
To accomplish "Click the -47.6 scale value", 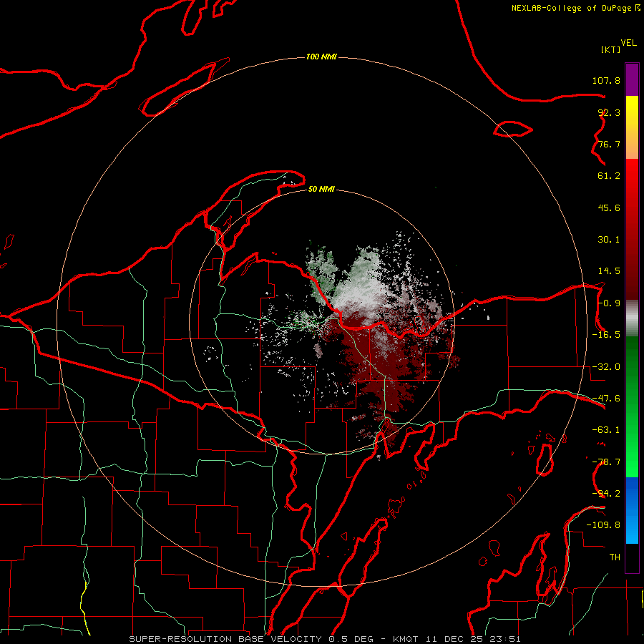I will click(606, 399).
